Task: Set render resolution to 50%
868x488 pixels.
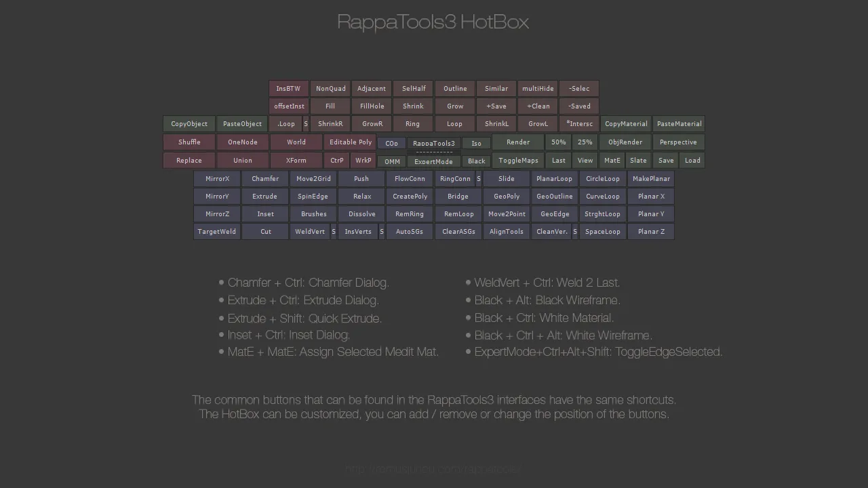Action: [558, 142]
